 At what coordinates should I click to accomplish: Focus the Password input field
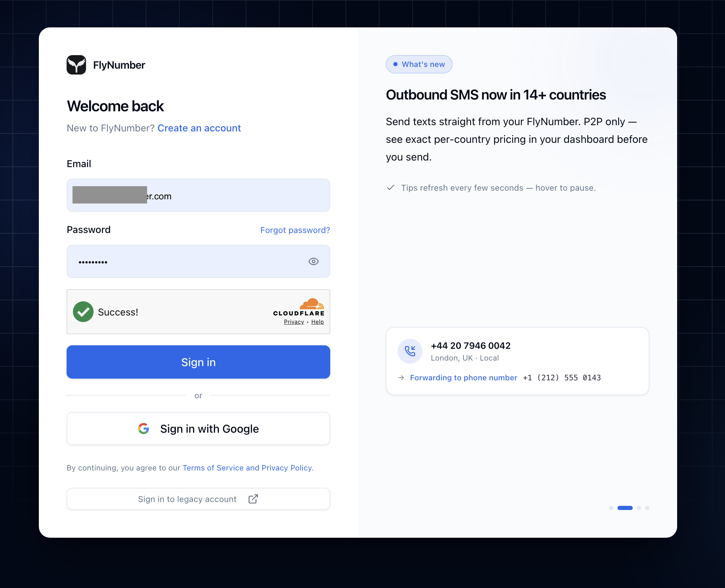pyautogui.click(x=198, y=261)
